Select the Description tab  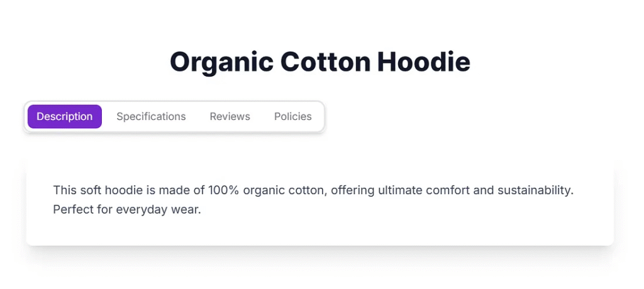[x=64, y=116]
